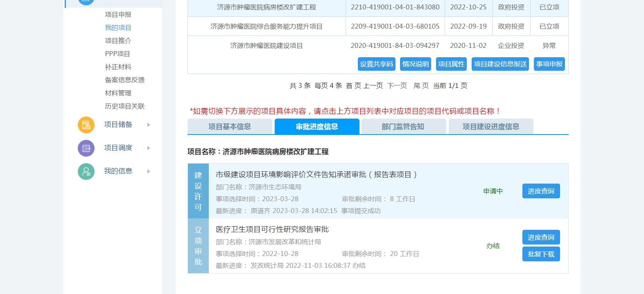Viewport: 644px width, 294px height.
Task: Switch to the 部门监管告知 tab
Action: tap(404, 127)
